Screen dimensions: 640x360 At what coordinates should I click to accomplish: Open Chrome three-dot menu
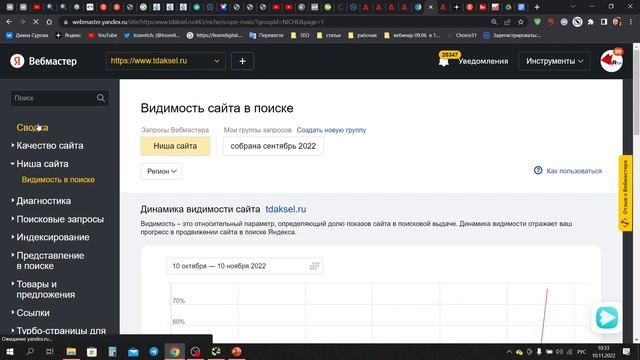tap(631, 22)
